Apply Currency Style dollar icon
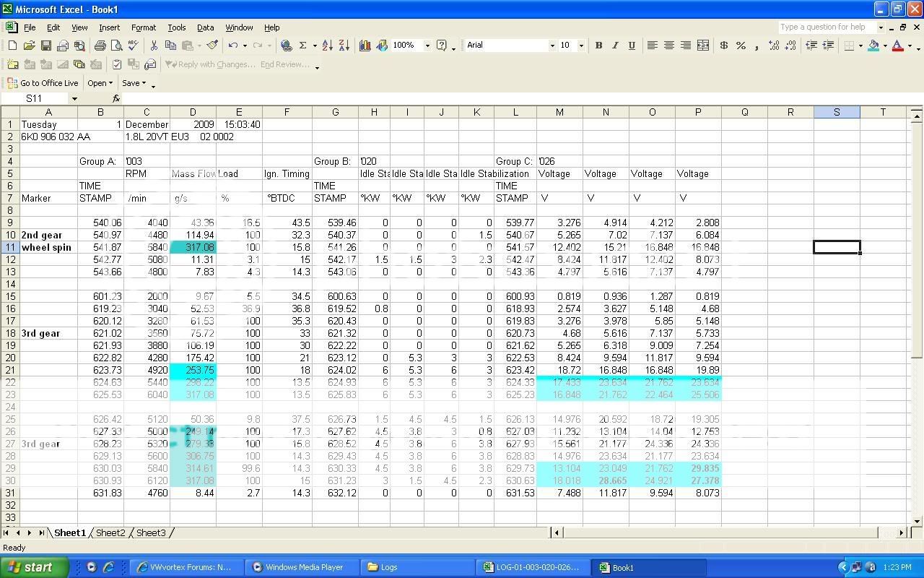 pyautogui.click(x=723, y=46)
